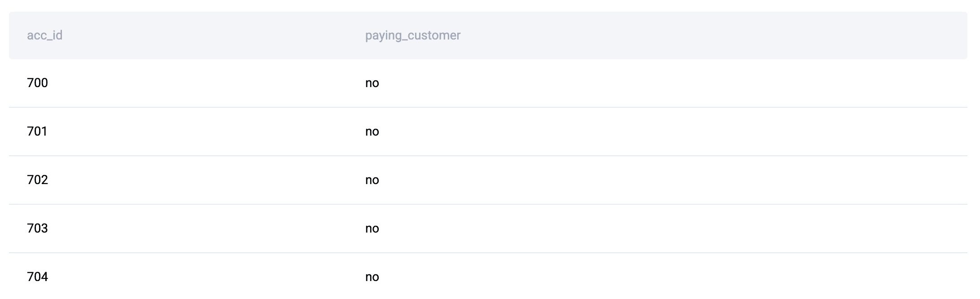Click the 'no' value for account 701
The height and width of the screenshot is (299, 980).
[372, 132]
